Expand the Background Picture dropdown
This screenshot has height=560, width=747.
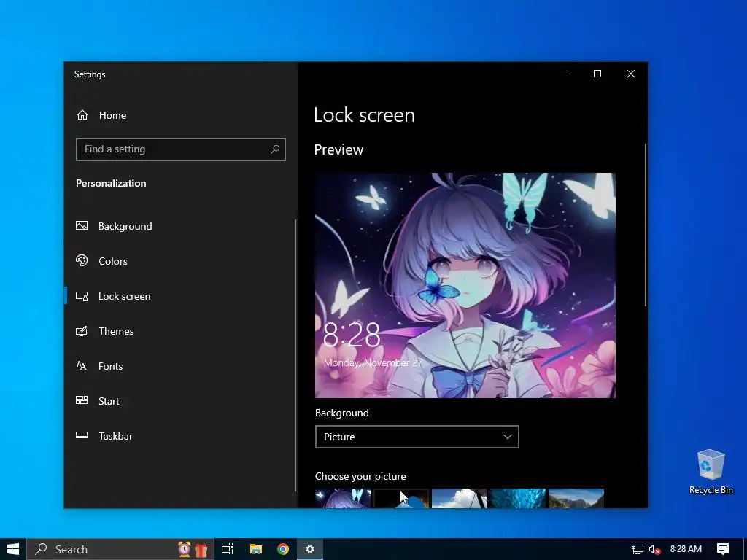click(417, 437)
